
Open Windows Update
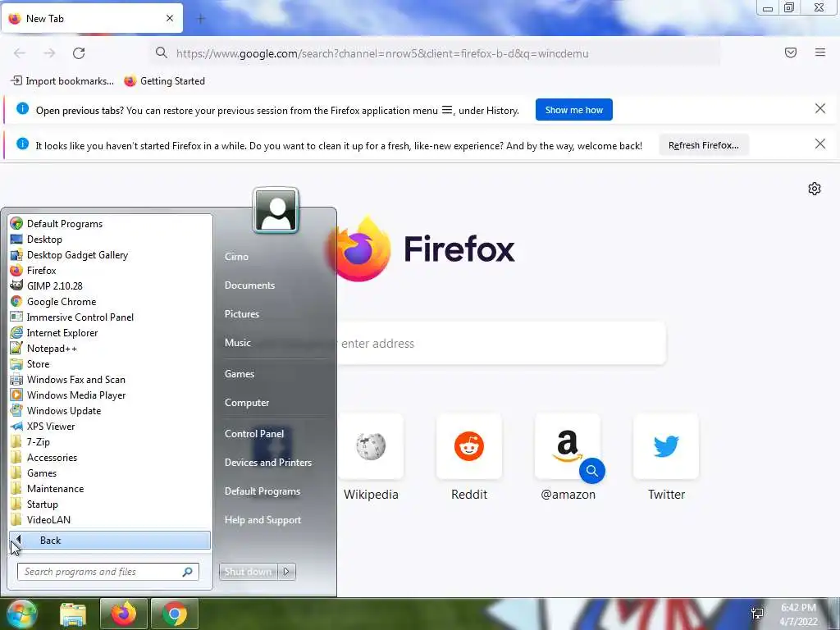(110, 410)
